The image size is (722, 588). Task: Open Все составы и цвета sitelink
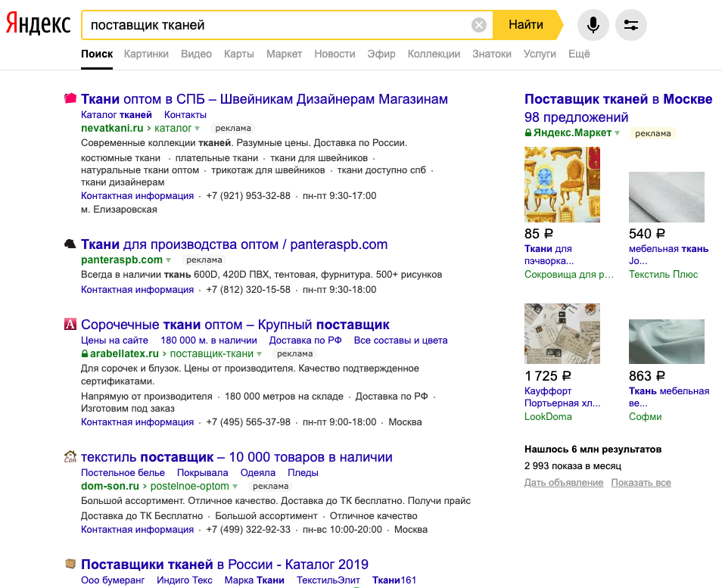[400, 341]
